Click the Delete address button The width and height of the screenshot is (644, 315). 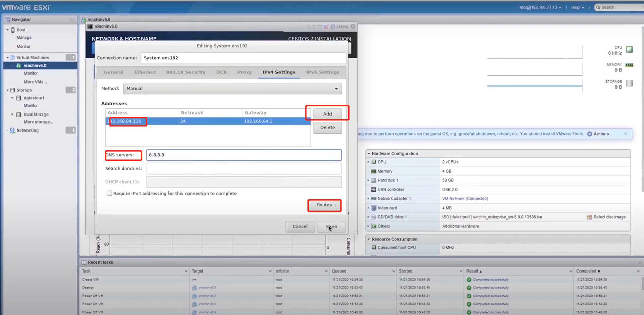pyautogui.click(x=327, y=127)
